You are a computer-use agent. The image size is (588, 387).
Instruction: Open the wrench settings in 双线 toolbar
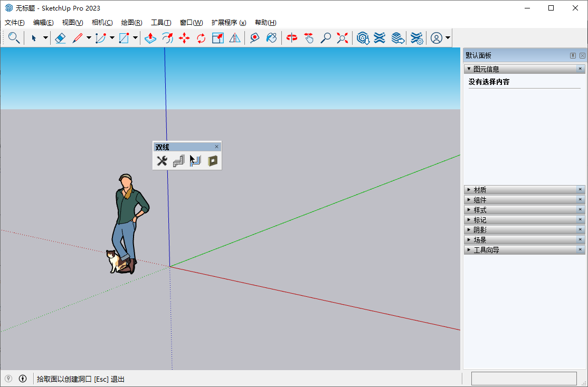click(x=162, y=161)
